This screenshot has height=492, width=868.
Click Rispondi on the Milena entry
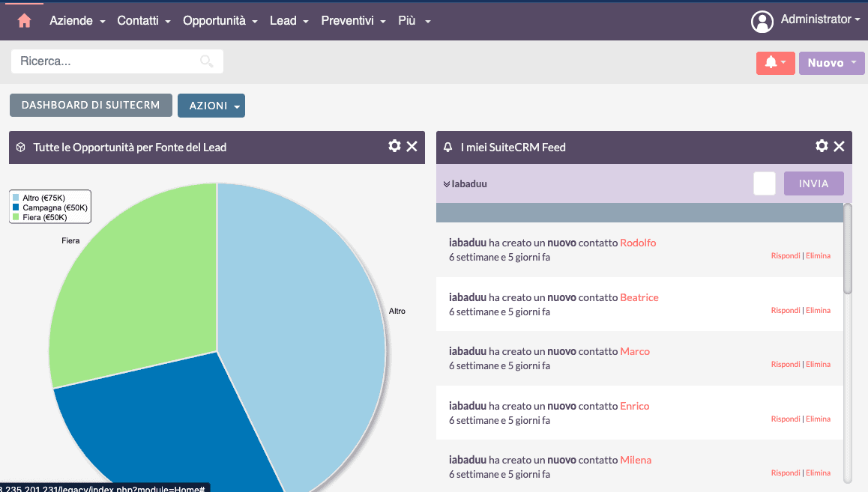point(786,473)
